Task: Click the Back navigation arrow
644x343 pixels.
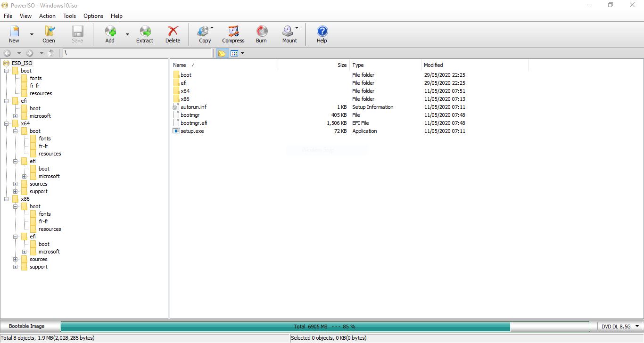Action: coord(8,53)
